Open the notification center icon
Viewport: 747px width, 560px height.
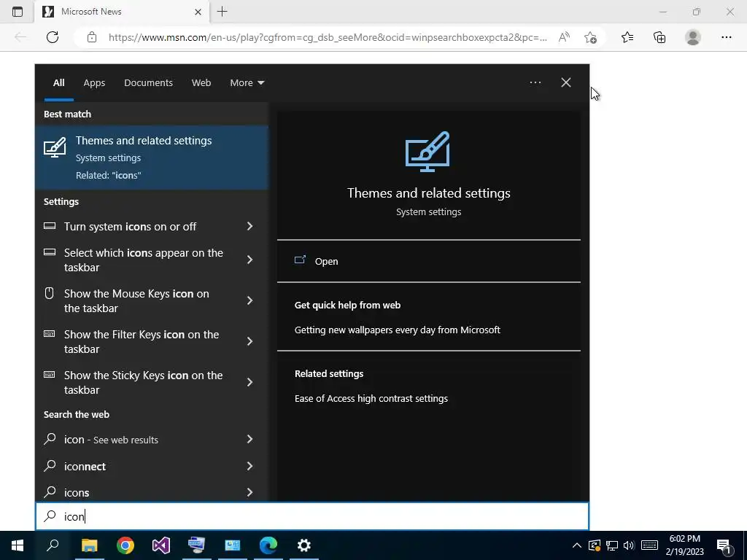[724, 547]
